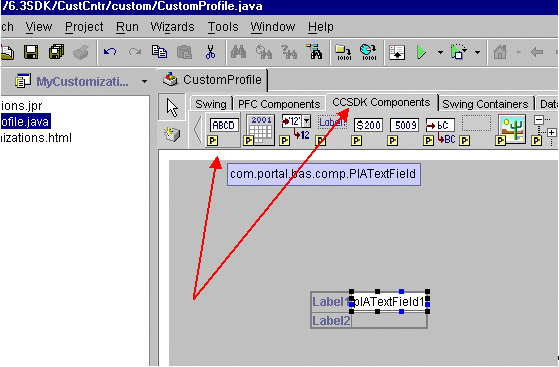Click the Find binoculars icon
Viewport: 559px width, 367px height.
pos(238,52)
